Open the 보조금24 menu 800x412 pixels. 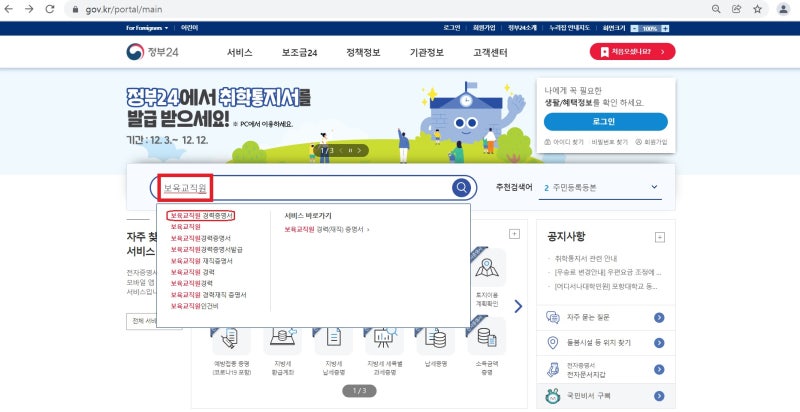(x=299, y=53)
